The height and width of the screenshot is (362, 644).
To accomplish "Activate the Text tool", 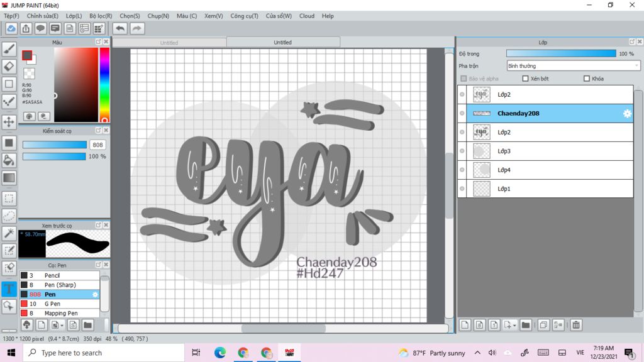I will point(9,288).
